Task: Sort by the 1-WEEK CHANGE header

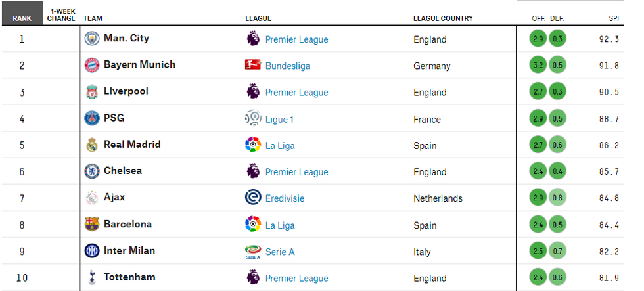Action: [61, 15]
